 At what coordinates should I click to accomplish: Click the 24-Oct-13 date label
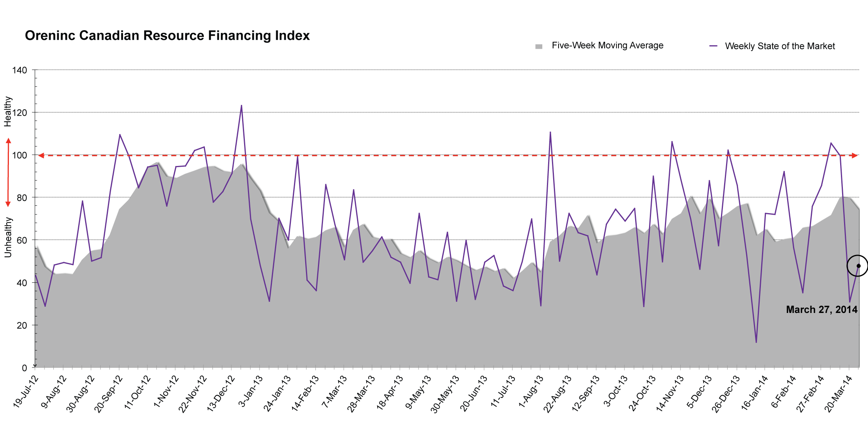pyautogui.click(x=642, y=393)
